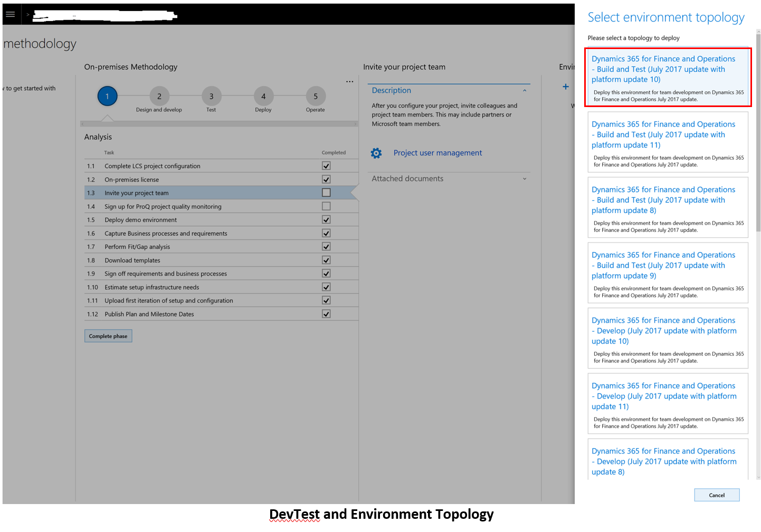Viewport: 761px width, 532px height.
Task: Expand the Attached documents section
Action: (524, 178)
